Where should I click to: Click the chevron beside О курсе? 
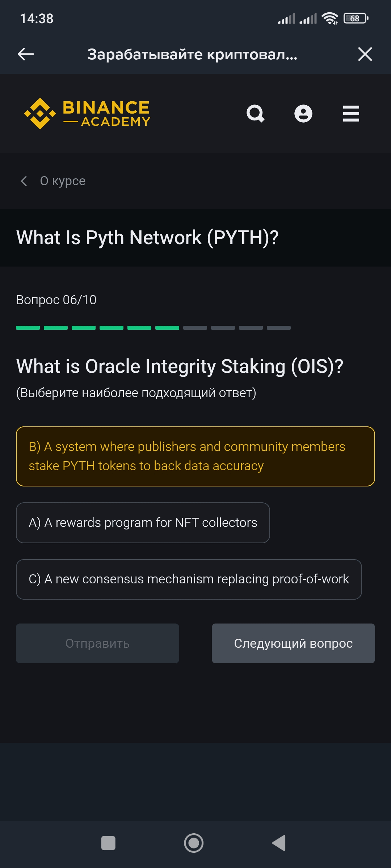[24, 181]
